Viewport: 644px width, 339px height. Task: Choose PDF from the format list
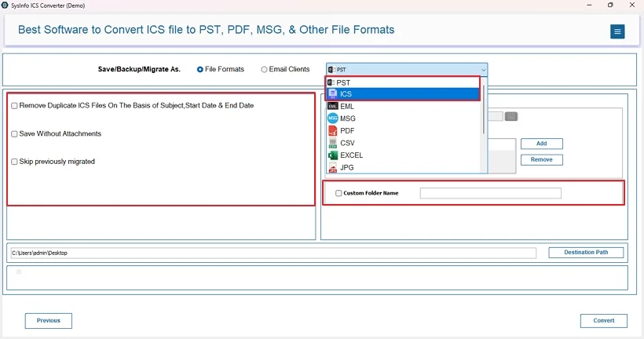click(404, 130)
